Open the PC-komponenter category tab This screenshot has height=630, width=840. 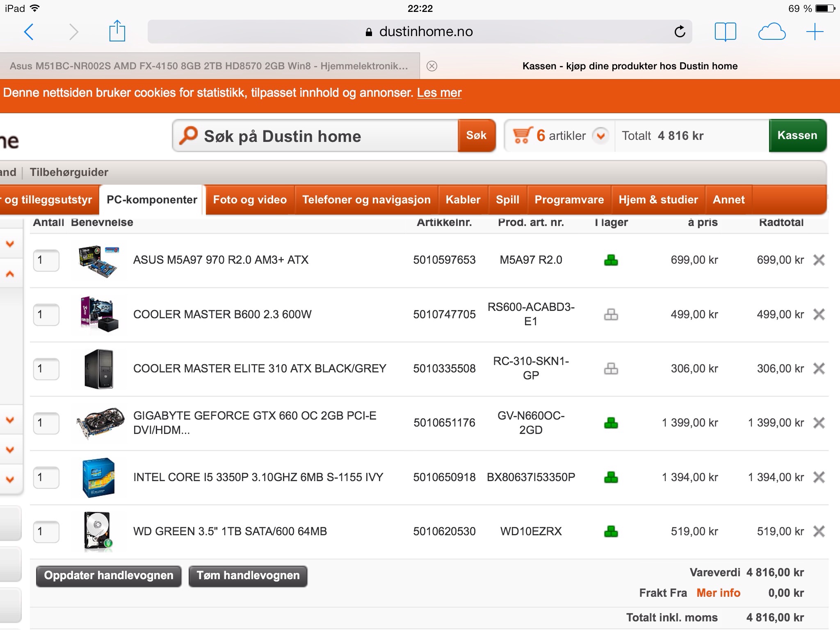tap(152, 200)
